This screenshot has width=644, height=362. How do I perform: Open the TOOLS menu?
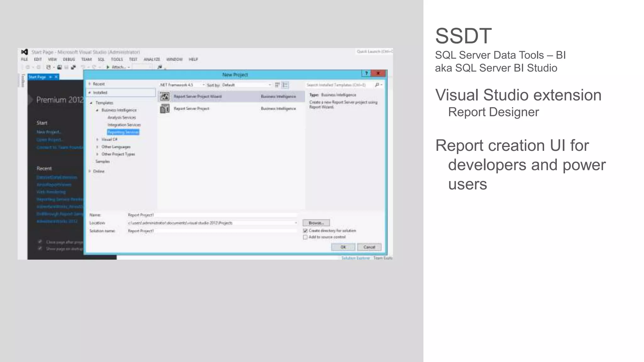[x=117, y=59]
